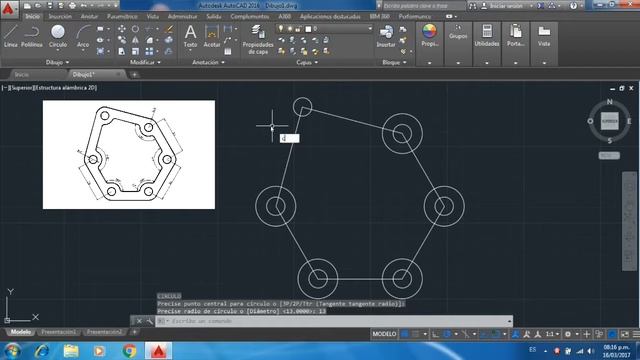Click the Erase (Borrar) pencil icon

(x=169, y=29)
